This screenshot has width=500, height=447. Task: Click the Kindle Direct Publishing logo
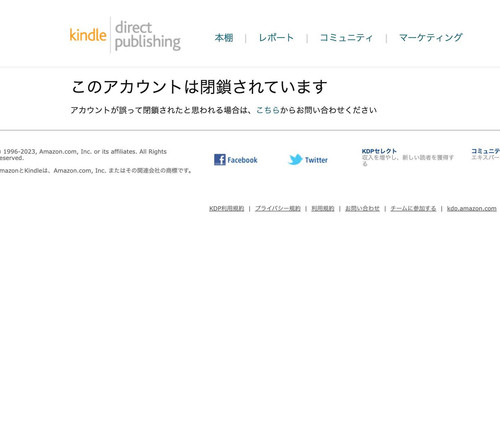click(125, 35)
